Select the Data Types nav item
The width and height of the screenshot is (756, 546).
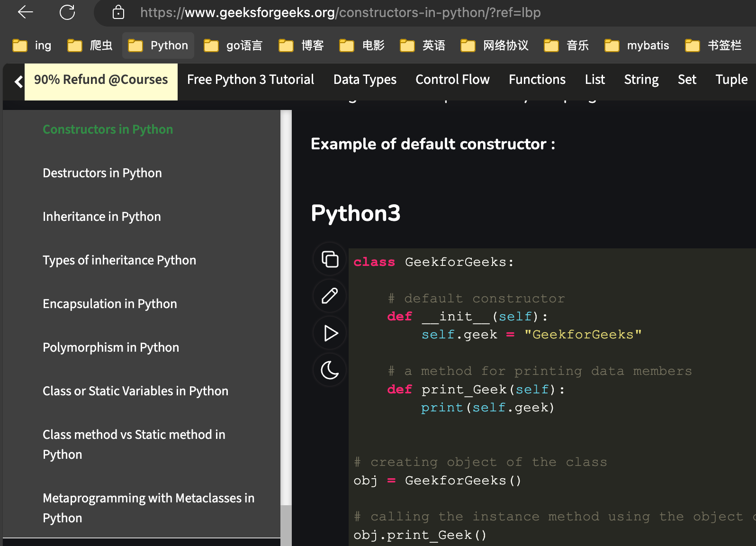point(365,80)
